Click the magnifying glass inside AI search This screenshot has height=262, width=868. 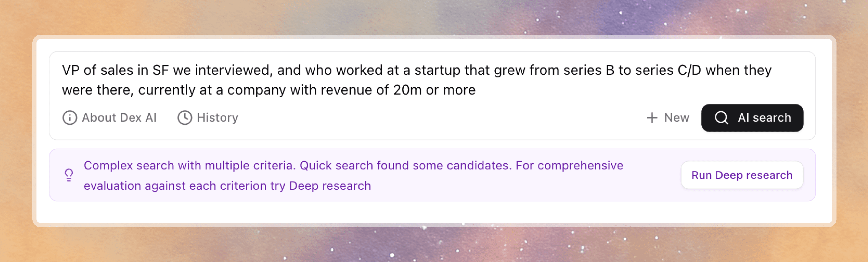[722, 118]
